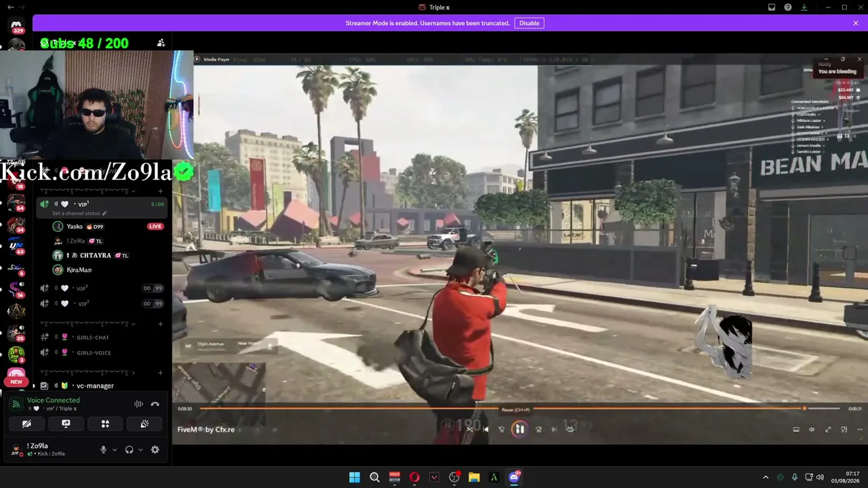Deafen the headphones

(129, 449)
